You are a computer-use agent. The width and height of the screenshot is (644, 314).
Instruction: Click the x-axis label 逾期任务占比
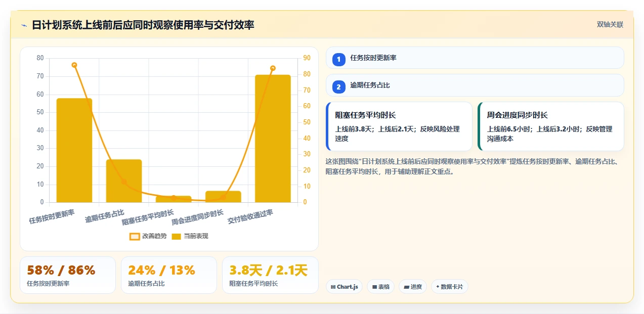tap(105, 215)
